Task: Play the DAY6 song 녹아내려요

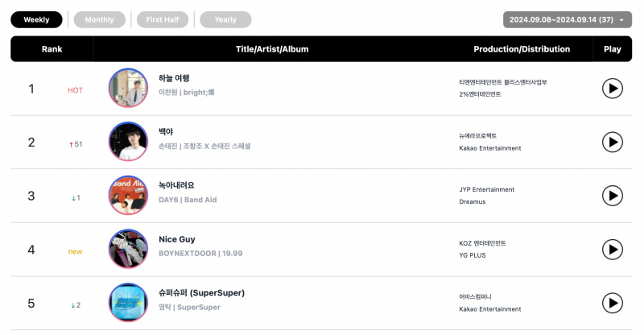Action: pos(613,196)
